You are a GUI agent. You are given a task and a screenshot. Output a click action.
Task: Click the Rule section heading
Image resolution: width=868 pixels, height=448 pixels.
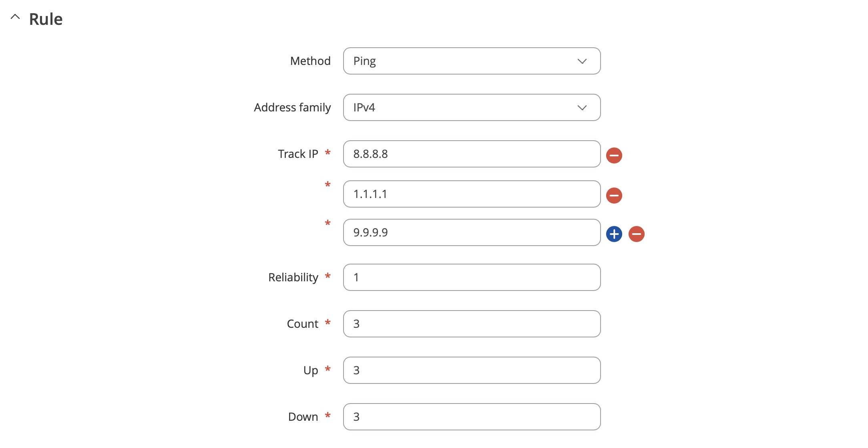pyautogui.click(x=46, y=19)
